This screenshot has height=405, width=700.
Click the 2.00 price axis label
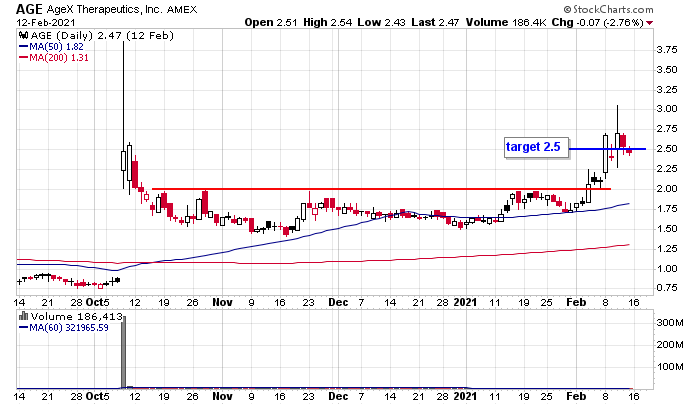pyautogui.click(x=667, y=188)
